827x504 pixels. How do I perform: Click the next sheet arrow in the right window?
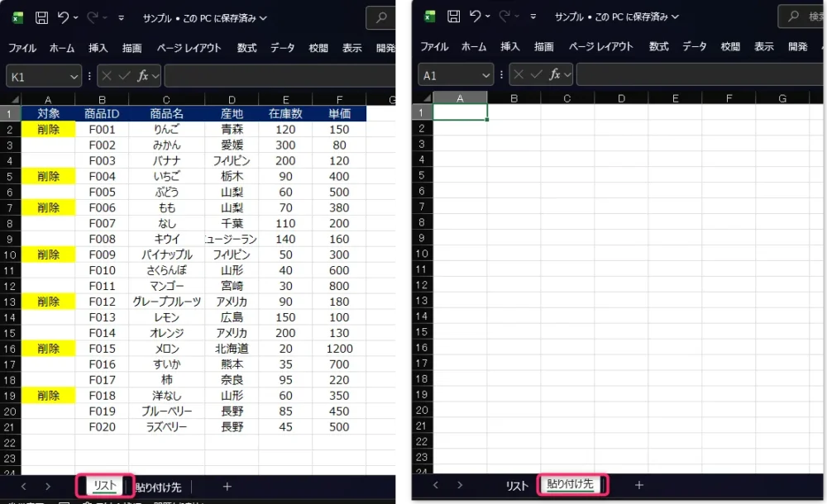460,485
